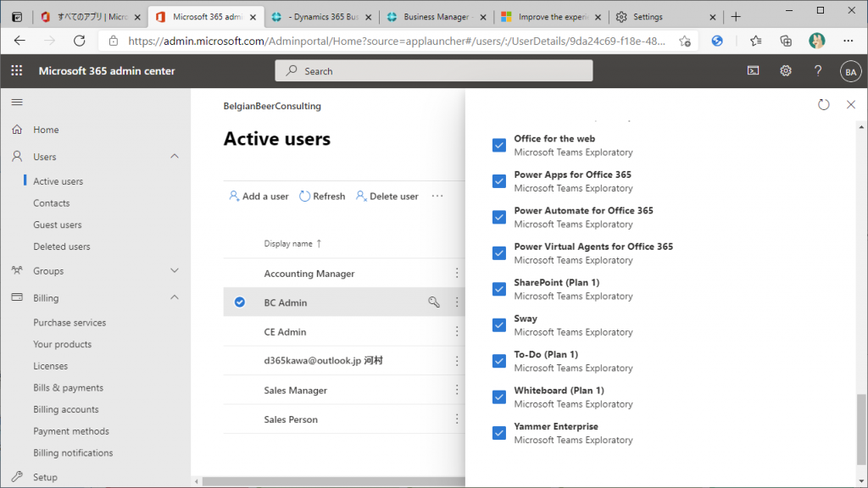Uncheck Power Virtual Agents for Office 365
Screen dimensions: 868x488
coord(498,252)
